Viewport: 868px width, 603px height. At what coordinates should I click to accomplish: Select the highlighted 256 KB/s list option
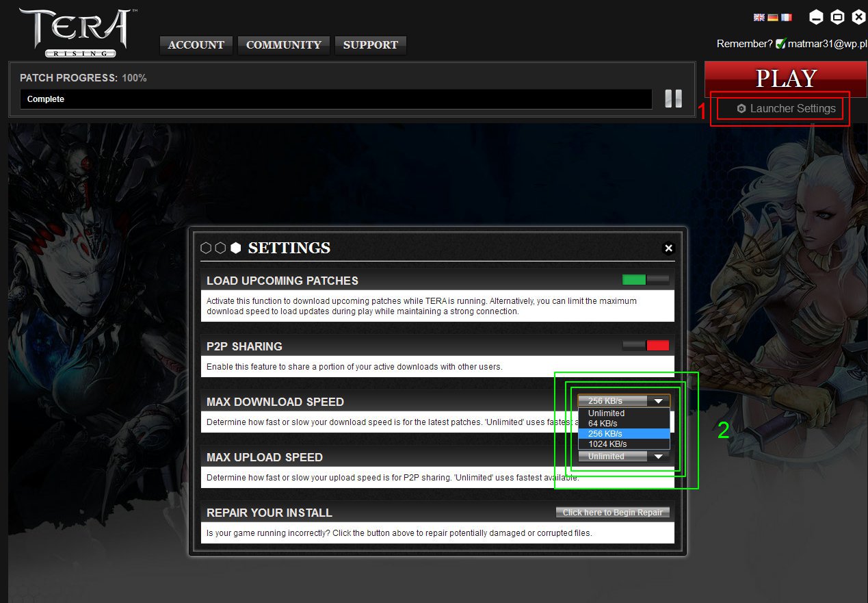pos(624,434)
